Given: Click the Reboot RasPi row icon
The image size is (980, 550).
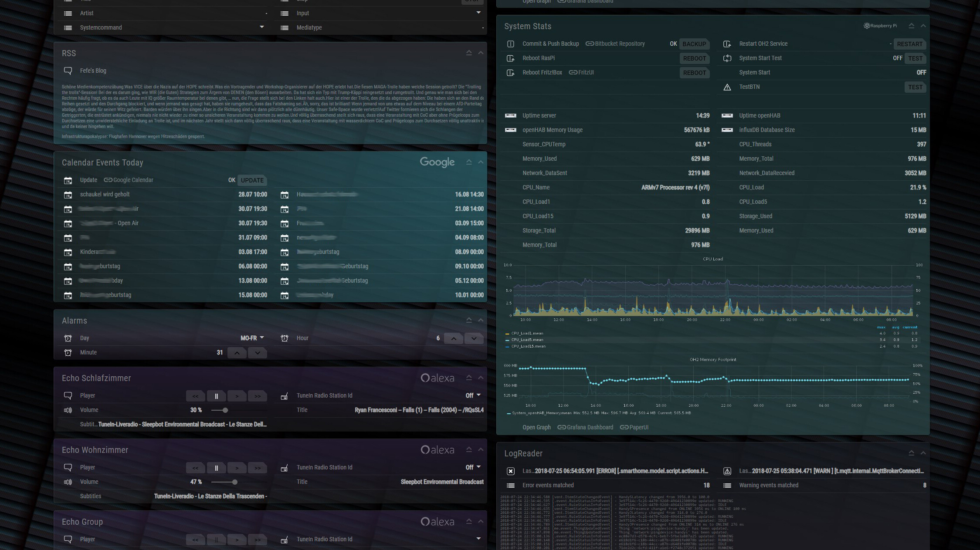Looking at the screenshot, I should coord(510,58).
